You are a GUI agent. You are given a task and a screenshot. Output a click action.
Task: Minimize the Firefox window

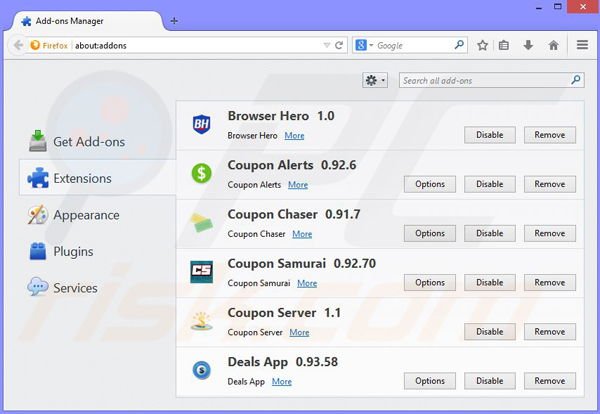click(x=539, y=7)
